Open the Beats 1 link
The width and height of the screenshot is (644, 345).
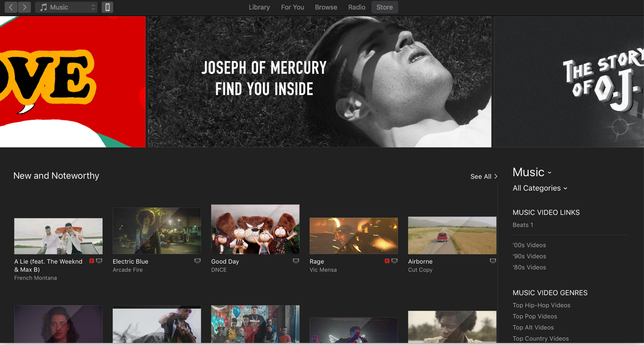pyautogui.click(x=523, y=224)
